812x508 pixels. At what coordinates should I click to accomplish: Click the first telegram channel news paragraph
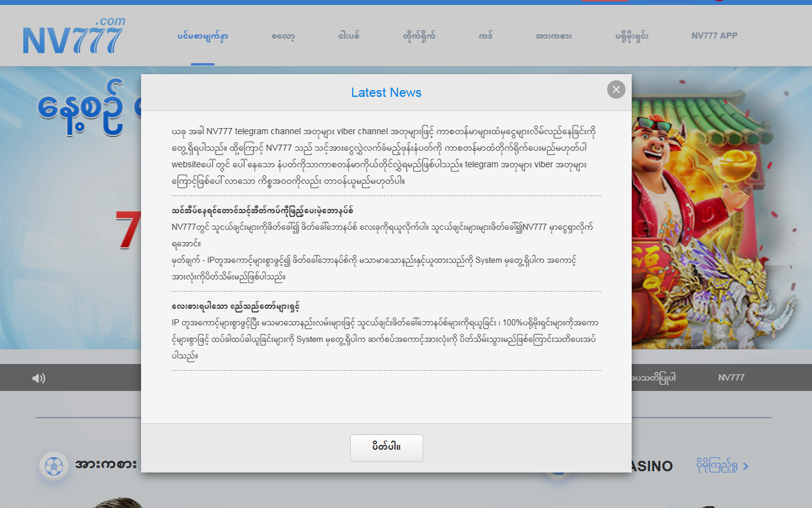pyautogui.click(x=386, y=156)
